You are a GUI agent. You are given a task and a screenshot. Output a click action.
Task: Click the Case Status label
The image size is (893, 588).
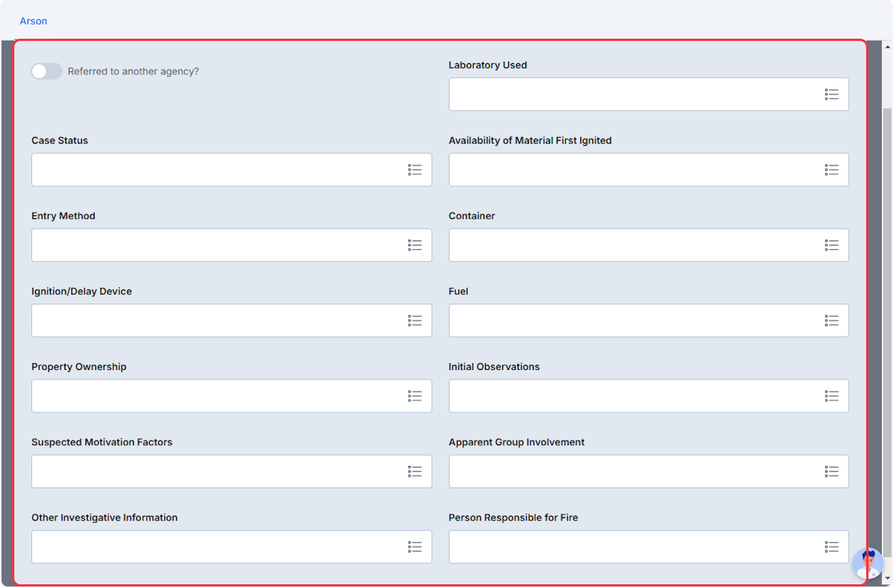[x=60, y=141]
